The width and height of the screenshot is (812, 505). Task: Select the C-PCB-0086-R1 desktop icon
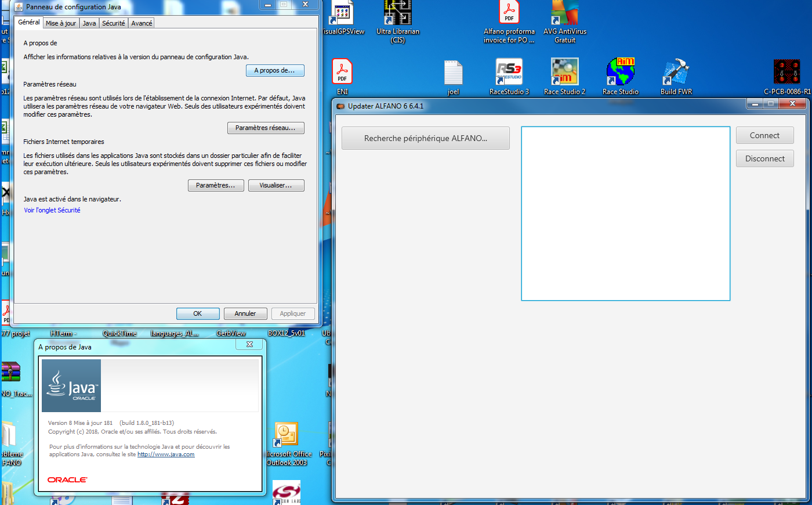[x=787, y=72]
